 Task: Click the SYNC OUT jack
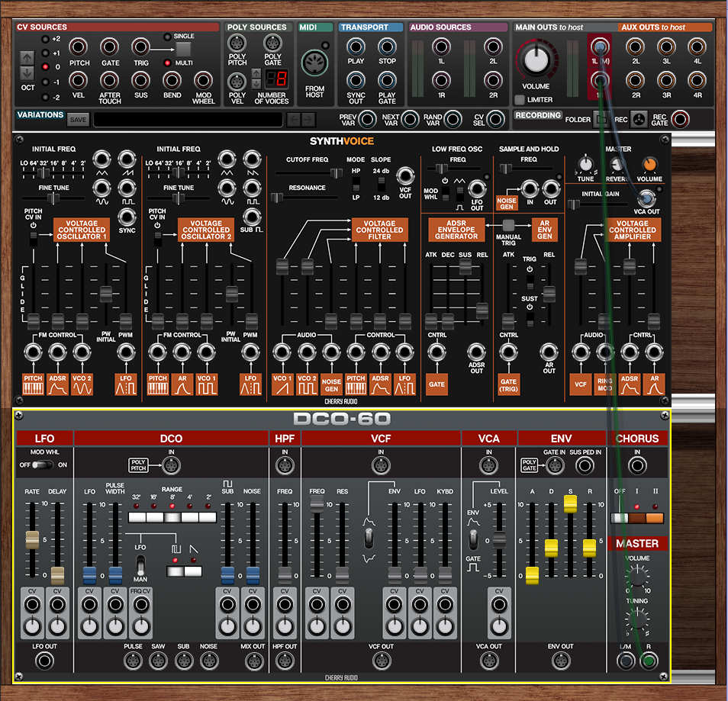tap(356, 81)
